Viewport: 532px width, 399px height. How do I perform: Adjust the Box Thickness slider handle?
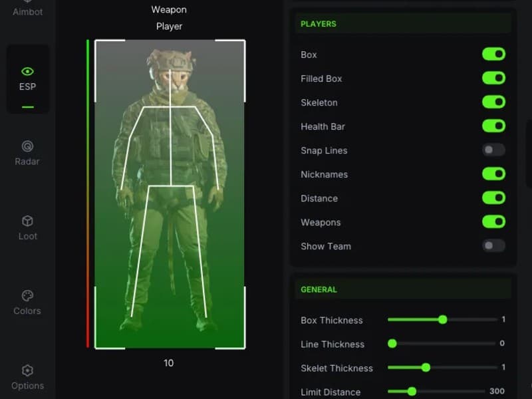(442, 320)
